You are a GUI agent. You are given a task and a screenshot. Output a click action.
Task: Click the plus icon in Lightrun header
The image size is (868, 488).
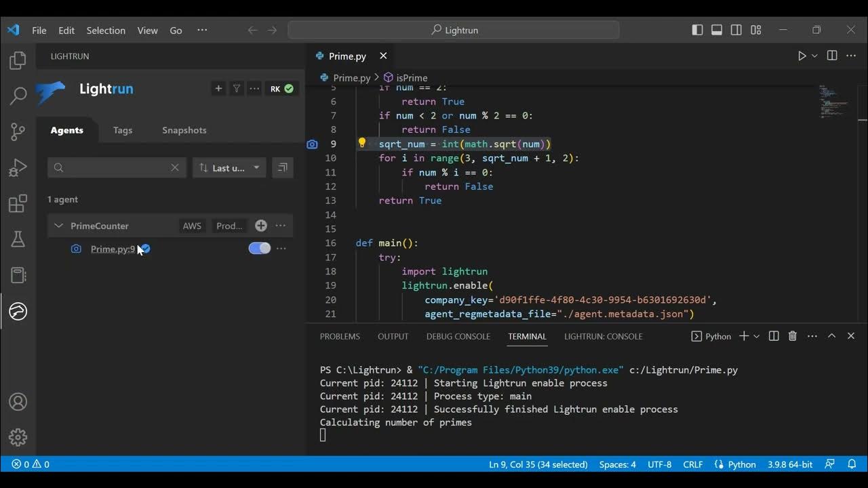(x=218, y=89)
